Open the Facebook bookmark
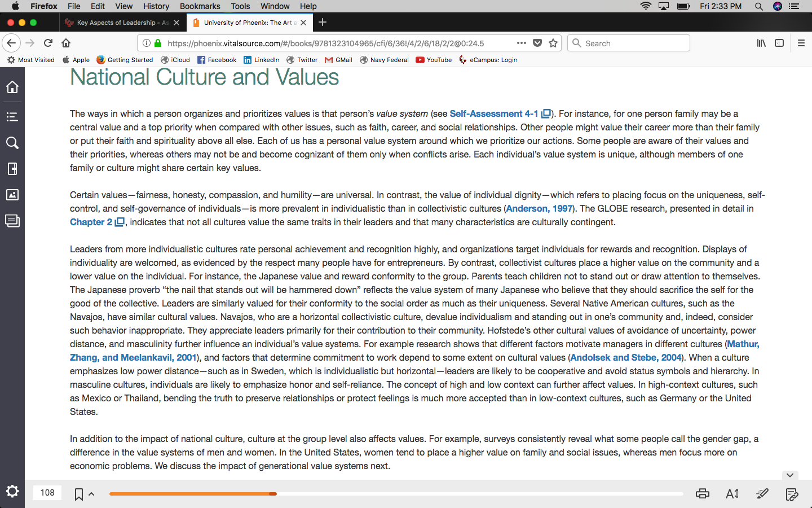Viewport: 812px width, 508px height. [217, 60]
